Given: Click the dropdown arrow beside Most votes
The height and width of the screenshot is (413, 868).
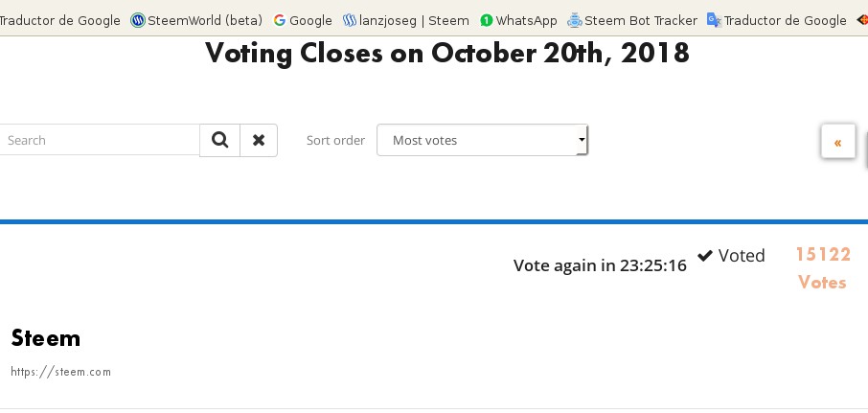Looking at the screenshot, I should (582, 140).
